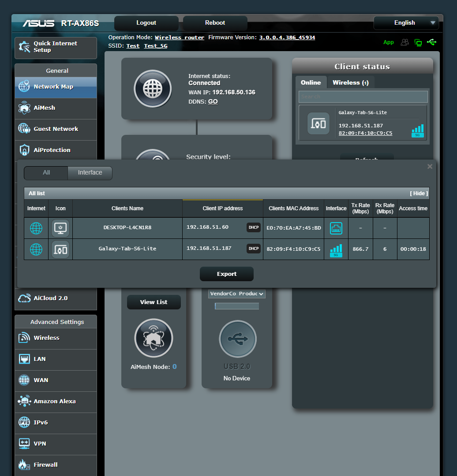Screen dimensions: 457x476
Task: Switch to the Wireless (1) tab
Action: click(351, 82)
